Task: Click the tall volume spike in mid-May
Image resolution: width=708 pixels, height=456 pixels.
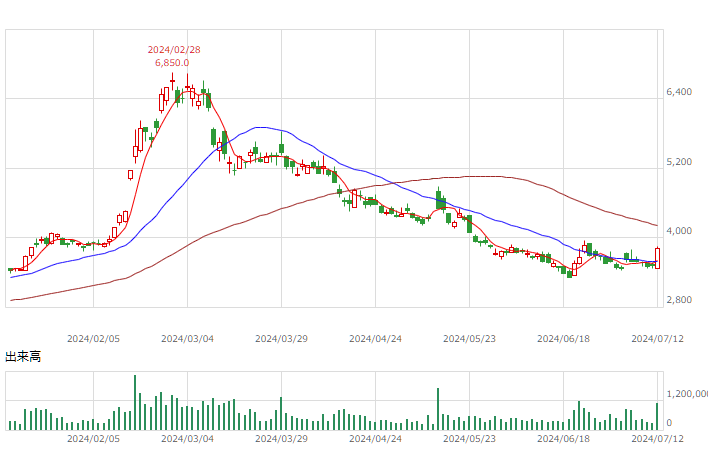Action: click(438, 409)
